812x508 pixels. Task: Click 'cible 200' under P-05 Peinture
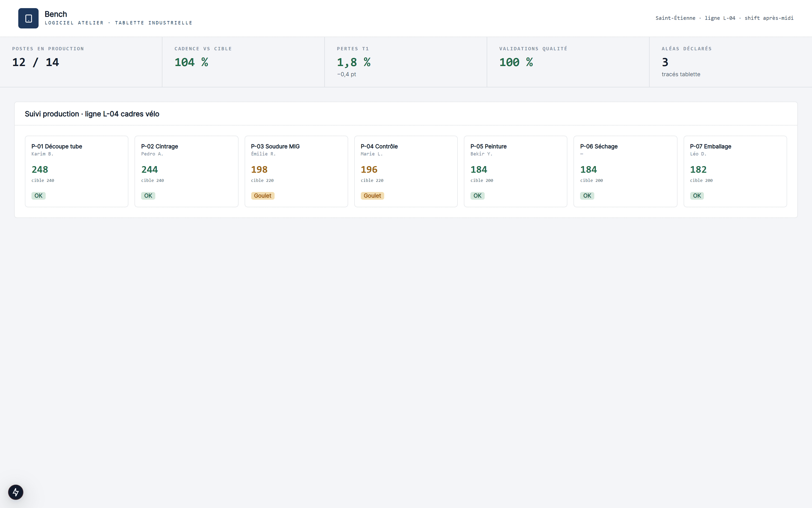(x=482, y=180)
